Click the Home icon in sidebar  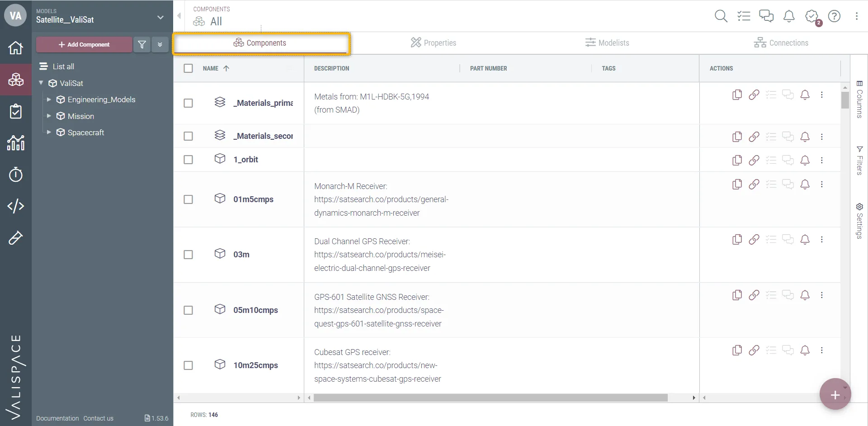pyautogui.click(x=16, y=47)
